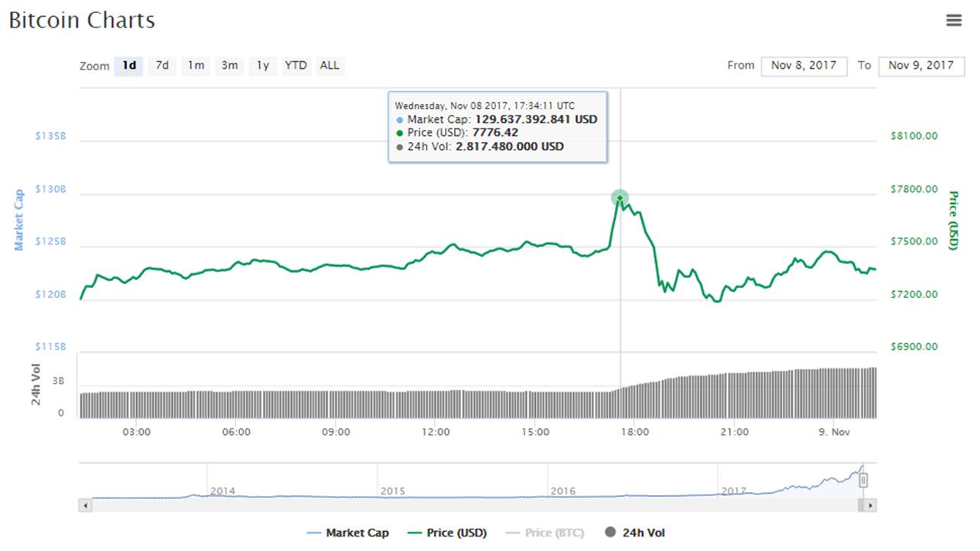This screenshot has height=551, width=980.
Task: Open the chart hamburger menu
Action: click(x=953, y=21)
